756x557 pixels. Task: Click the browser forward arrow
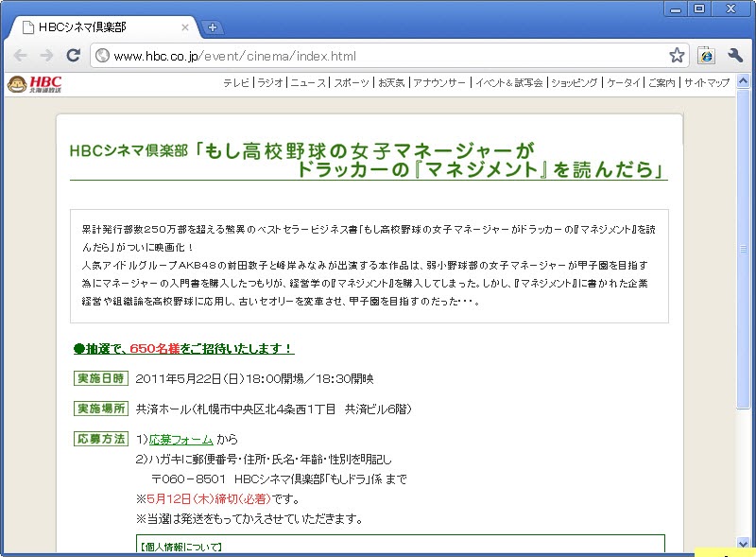click(x=46, y=56)
